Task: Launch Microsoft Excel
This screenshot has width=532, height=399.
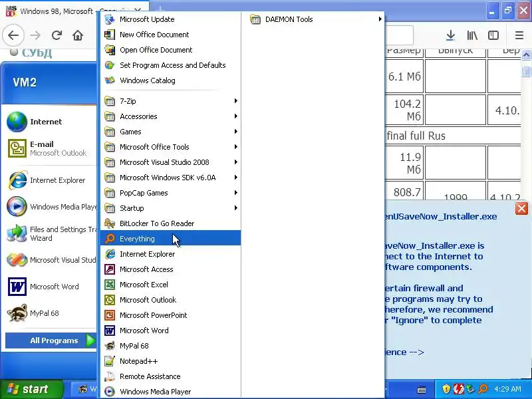Action: point(171,285)
